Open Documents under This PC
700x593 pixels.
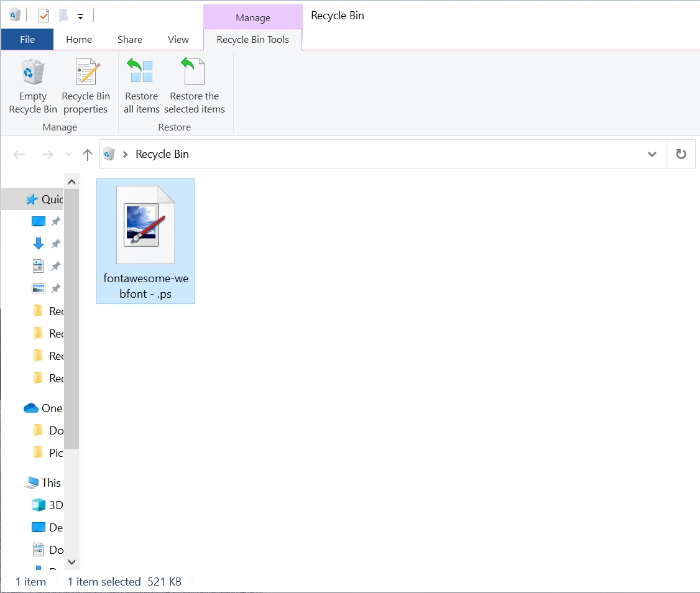[x=48, y=549]
